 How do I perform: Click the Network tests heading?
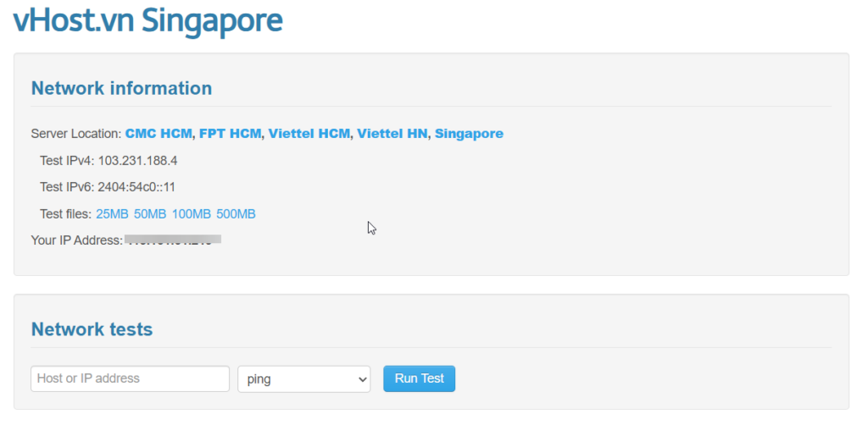point(92,329)
